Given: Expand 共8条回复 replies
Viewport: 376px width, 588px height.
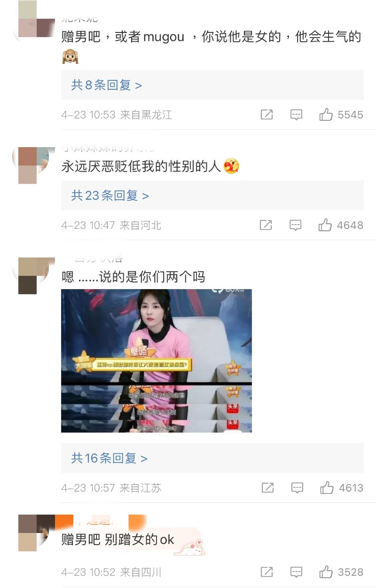Looking at the screenshot, I should (212, 85).
